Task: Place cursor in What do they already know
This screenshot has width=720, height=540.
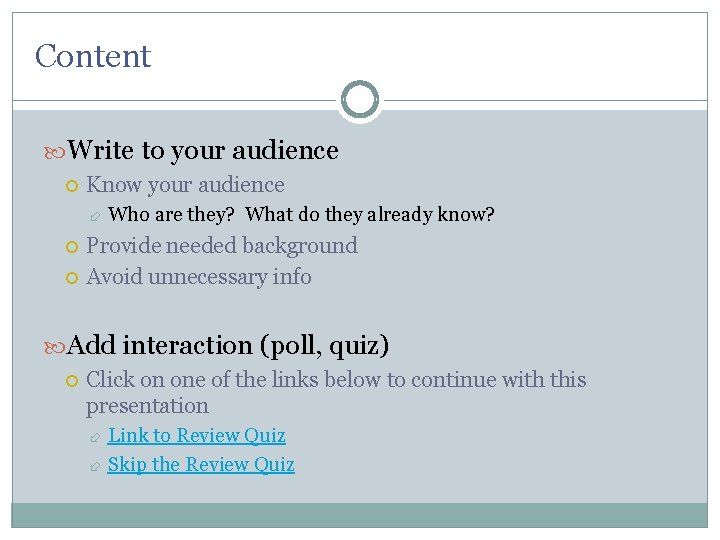Action: coord(370,215)
